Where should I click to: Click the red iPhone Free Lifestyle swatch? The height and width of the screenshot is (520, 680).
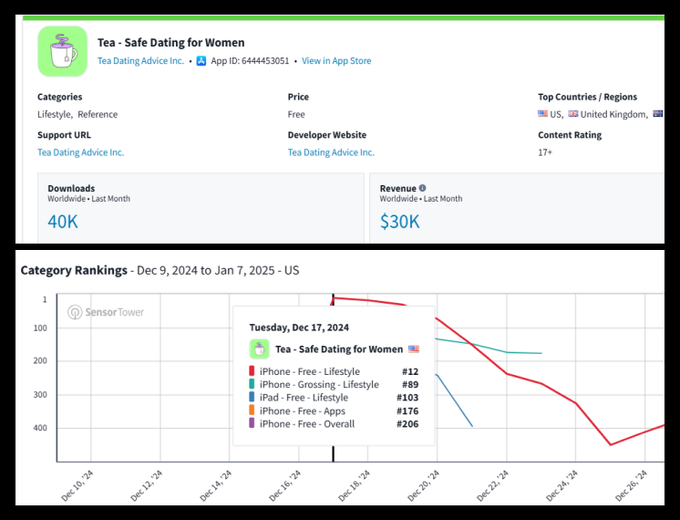click(x=252, y=372)
